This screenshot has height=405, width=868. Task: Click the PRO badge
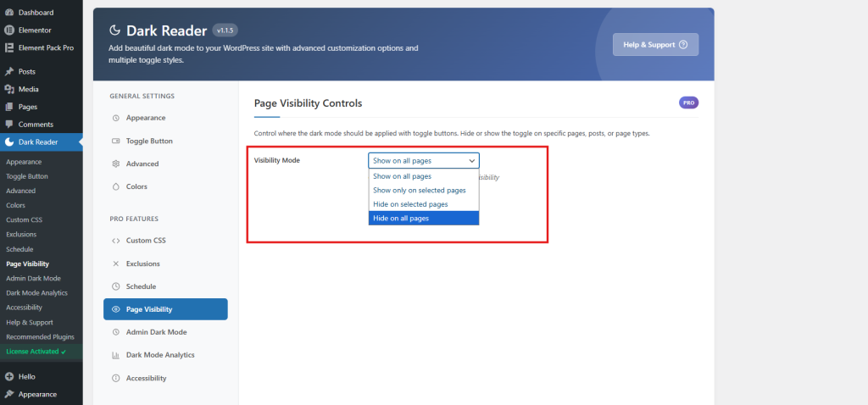pyautogui.click(x=688, y=103)
